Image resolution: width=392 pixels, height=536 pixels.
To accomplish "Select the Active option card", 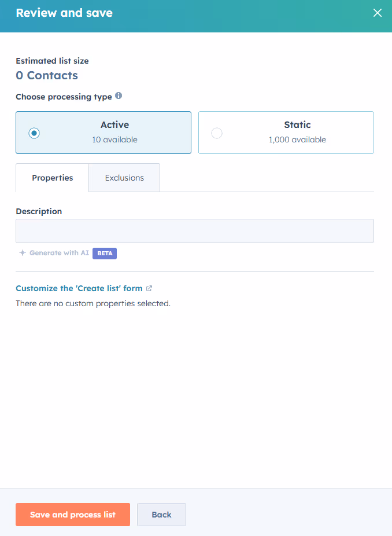I will coord(103,133).
